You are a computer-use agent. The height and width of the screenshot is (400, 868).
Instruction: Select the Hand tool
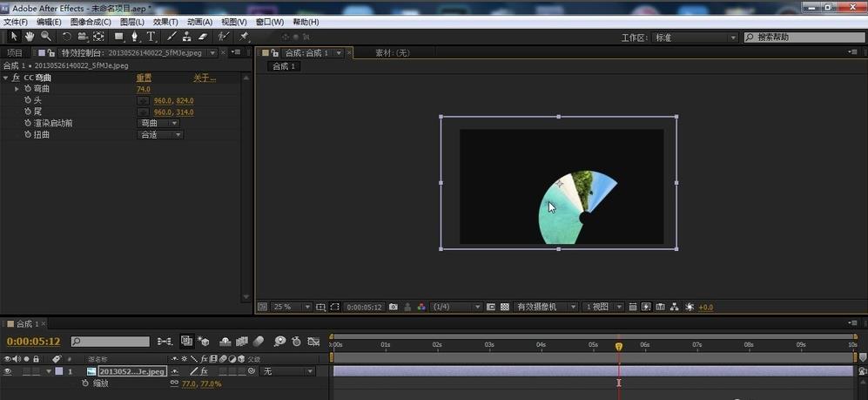coord(30,36)
